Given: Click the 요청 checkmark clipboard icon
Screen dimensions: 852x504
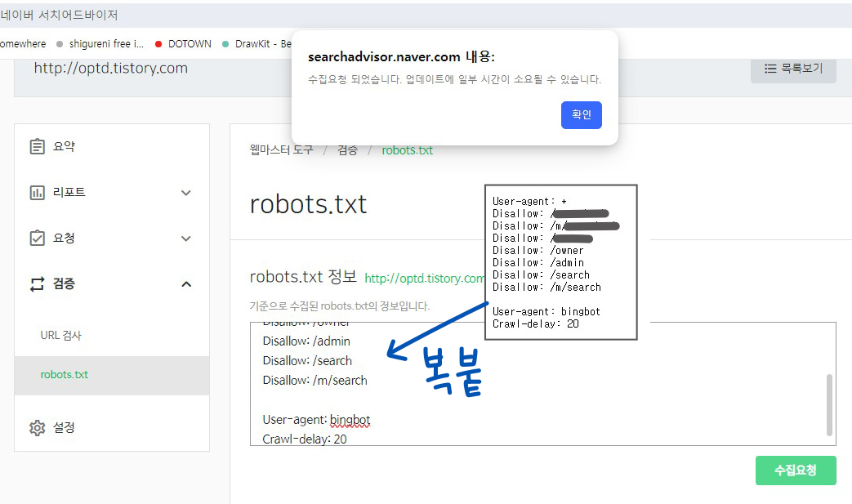Looking at the screenshot, I should 37,238.
